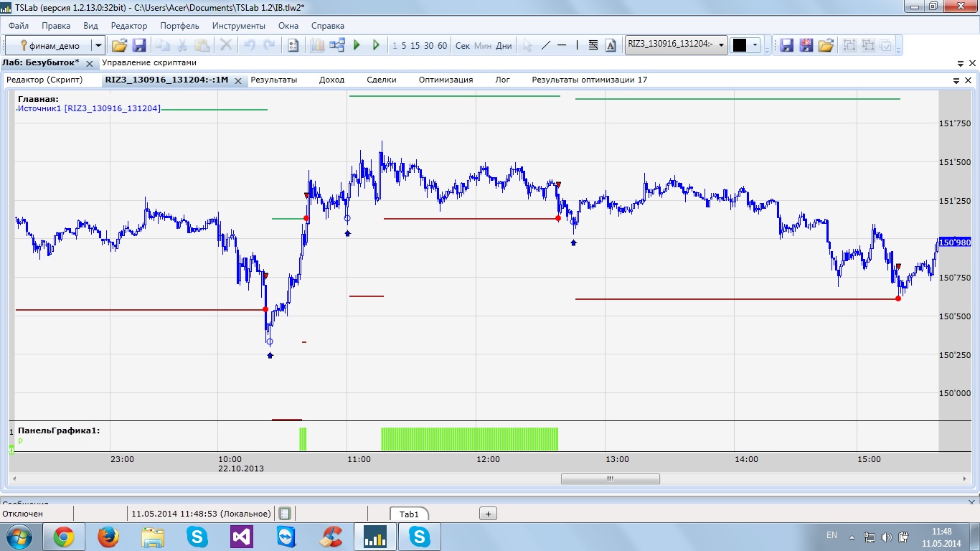Image resolution: width=980 pixels, height=551 pixels.
Task: Select the vertical line drawing tool
Action: pos(578,45)
